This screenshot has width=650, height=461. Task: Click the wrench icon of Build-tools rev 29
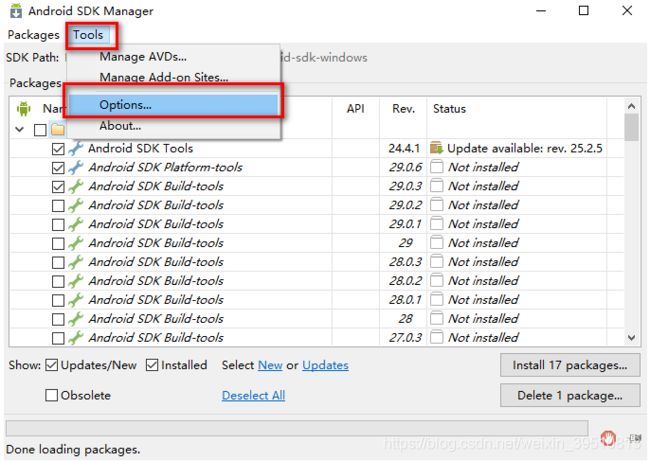(x=76, y=243)
